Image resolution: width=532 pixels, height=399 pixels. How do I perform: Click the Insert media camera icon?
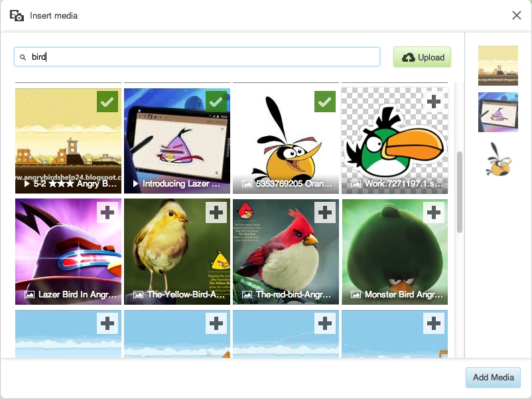17,16
